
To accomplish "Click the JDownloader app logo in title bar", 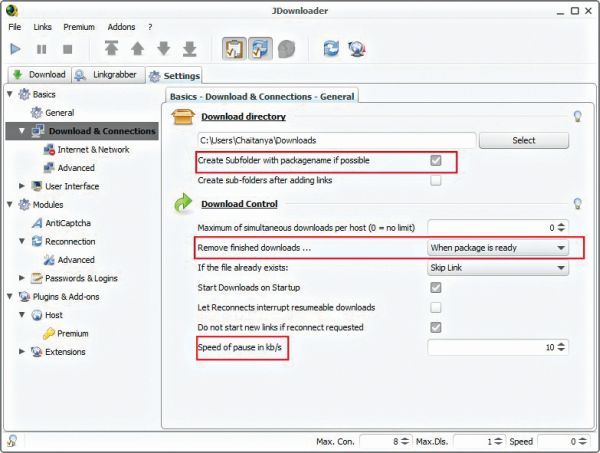I will tap(12, 10).
